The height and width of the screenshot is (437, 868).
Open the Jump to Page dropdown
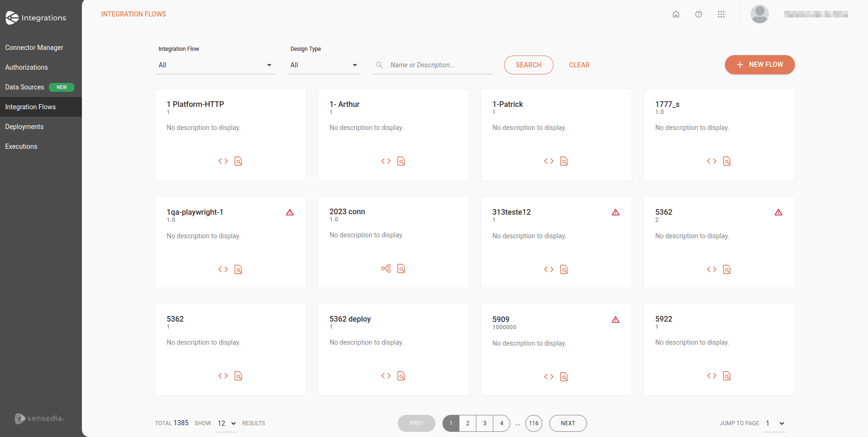pyautogui.click(x=775, y=423)
